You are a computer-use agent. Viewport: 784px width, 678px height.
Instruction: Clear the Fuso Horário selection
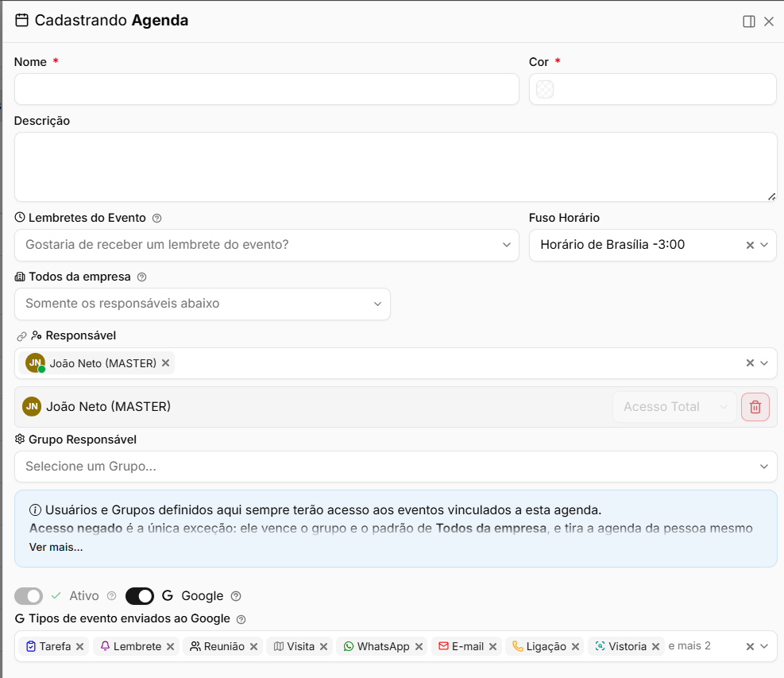750,245
